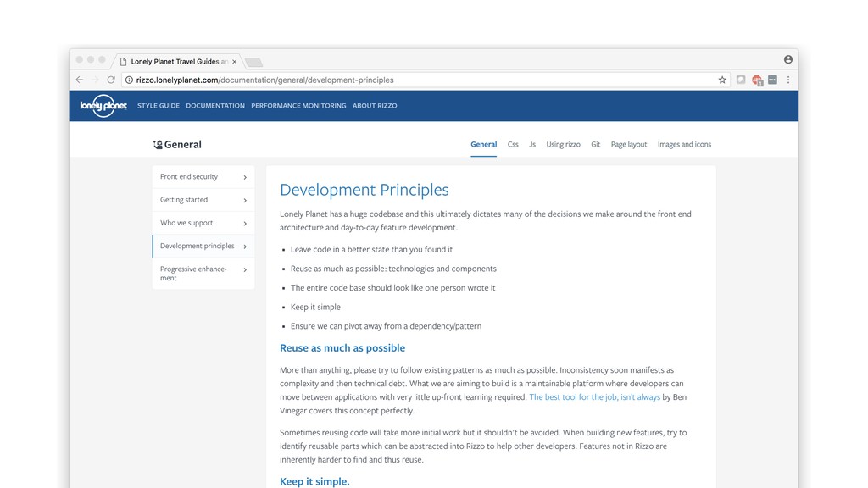
Task: Switch to the Using rizzo tab
Action: [x=563, y=144]
